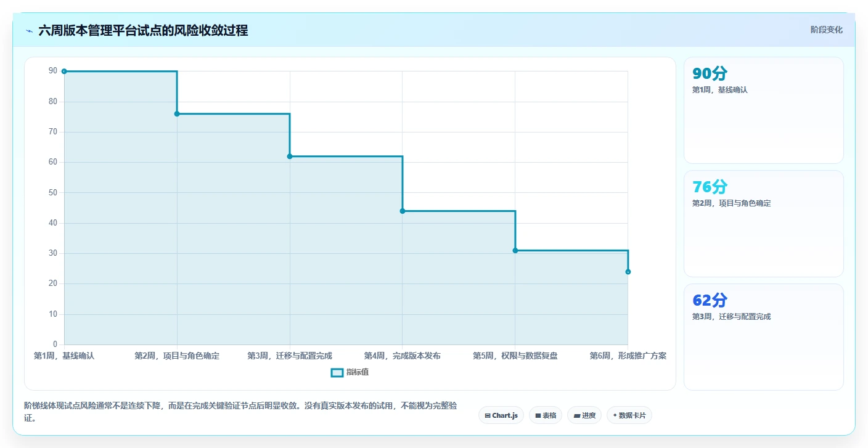Toggle the 指标值 legend item
Screen dimensions: 868x448
350,372
